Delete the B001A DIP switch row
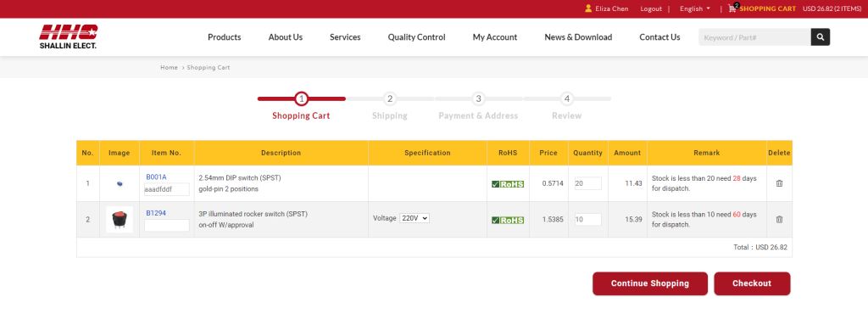Screen dimensions: 868x314 click(x=779, y=183)
